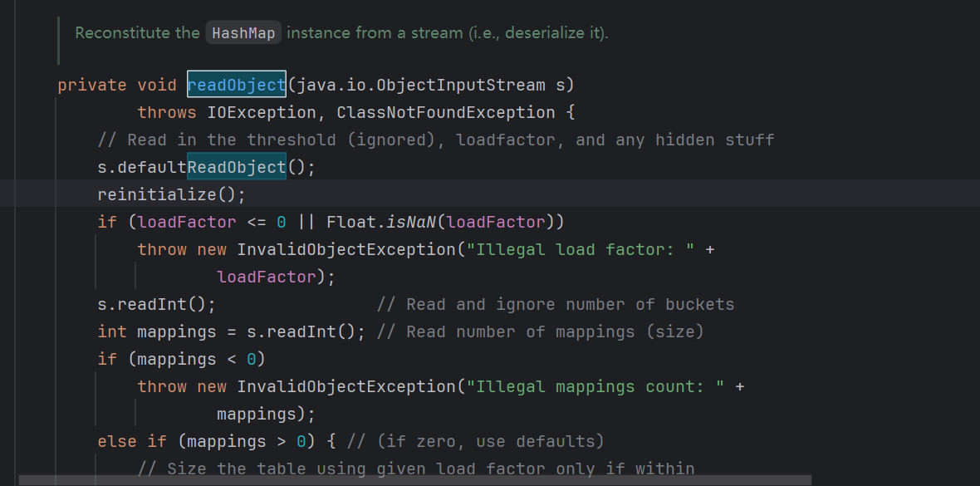980x486 pixels.
Task: Click the first InvalidObjectException for load factor
Action: 346,249
